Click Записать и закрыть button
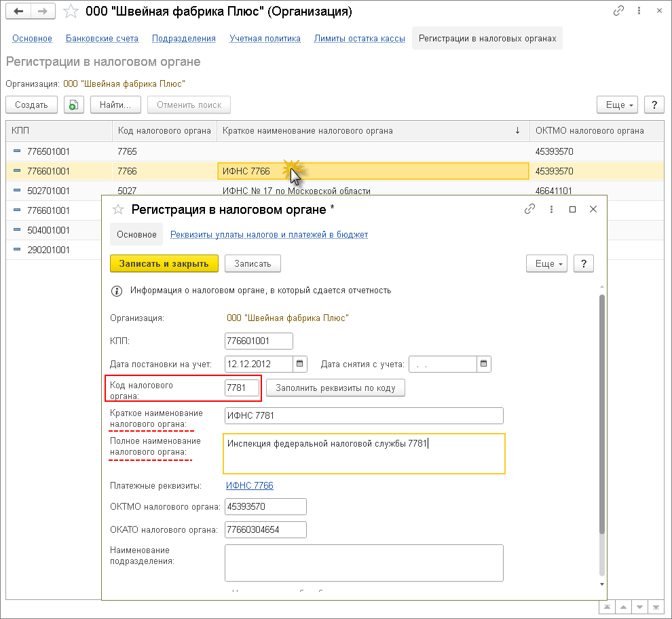 point(164,263)
